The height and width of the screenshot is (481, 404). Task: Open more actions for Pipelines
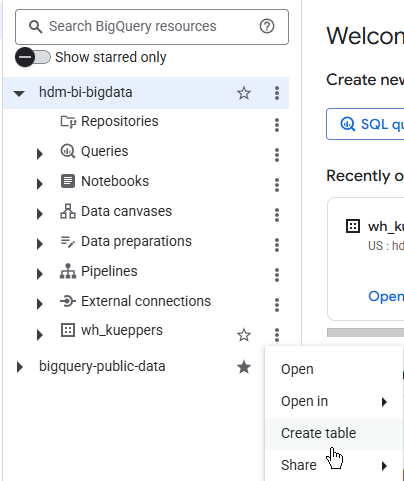pyautogui.click(x=277, y=275)
